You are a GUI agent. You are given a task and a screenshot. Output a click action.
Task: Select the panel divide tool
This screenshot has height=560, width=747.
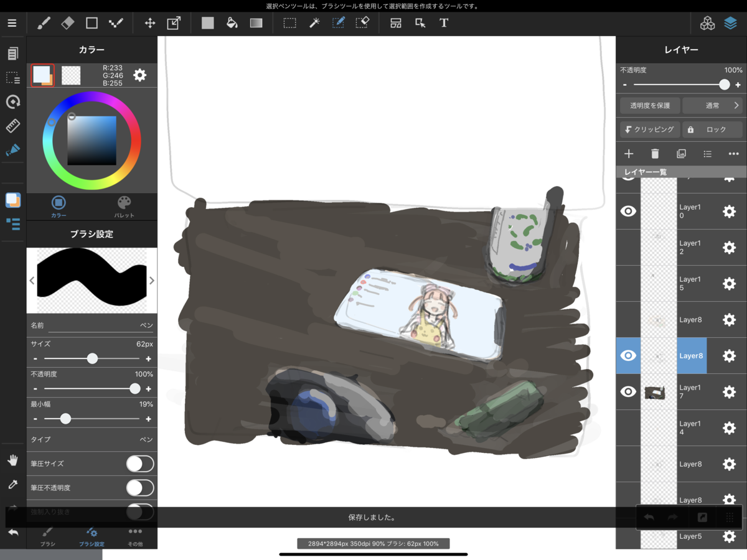pos(396,23)
